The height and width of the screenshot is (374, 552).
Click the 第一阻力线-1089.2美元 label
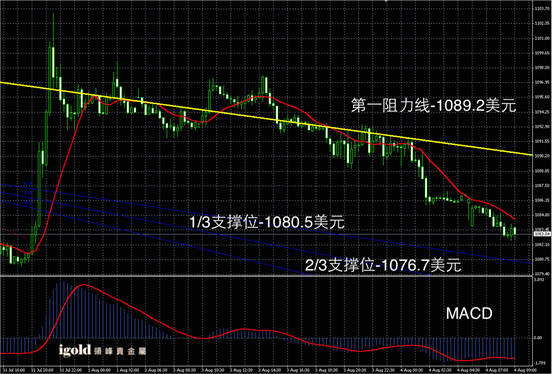tap(433, 105)
